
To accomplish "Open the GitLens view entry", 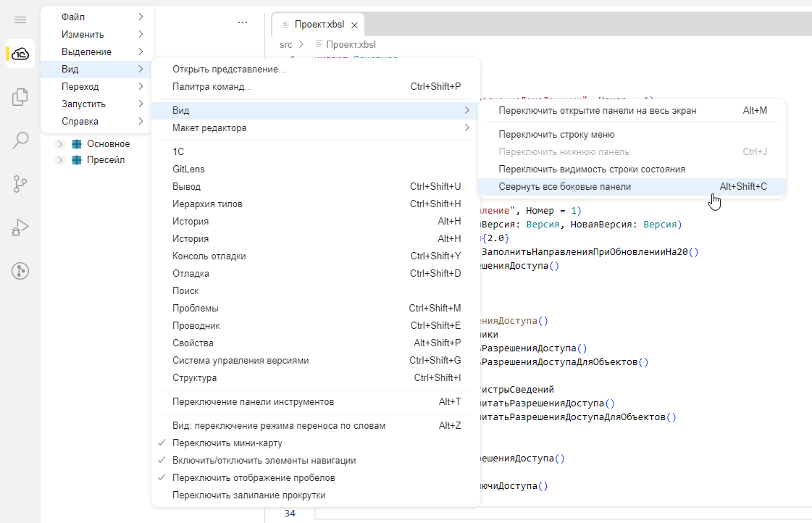I will pyautogui.click(x=316, y=170).
